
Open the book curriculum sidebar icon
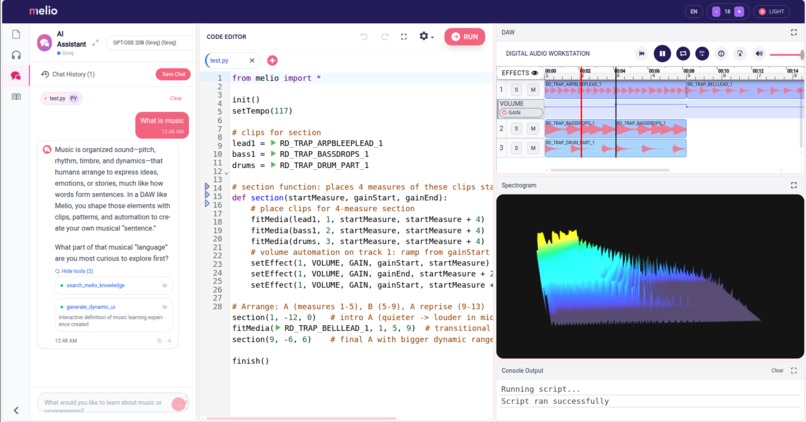(16, 97)
